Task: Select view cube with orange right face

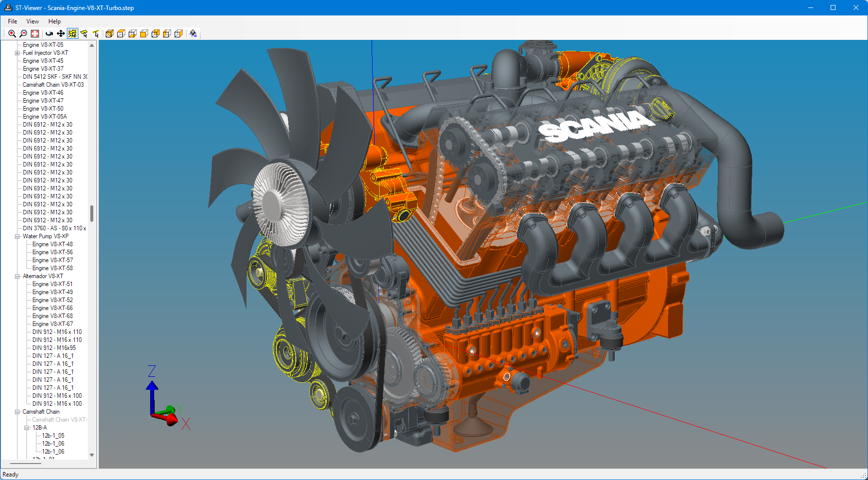Action: tap(179, 33)
